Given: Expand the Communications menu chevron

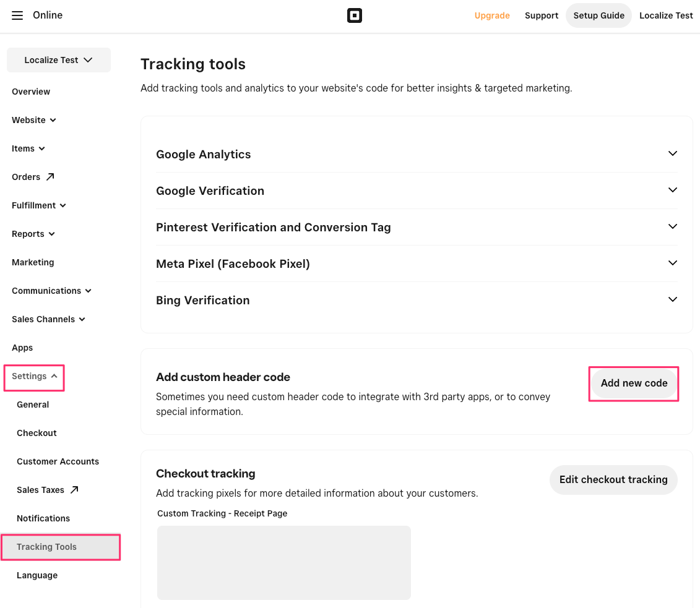Looking at the screenshot, I should click(x=89, y=291).
